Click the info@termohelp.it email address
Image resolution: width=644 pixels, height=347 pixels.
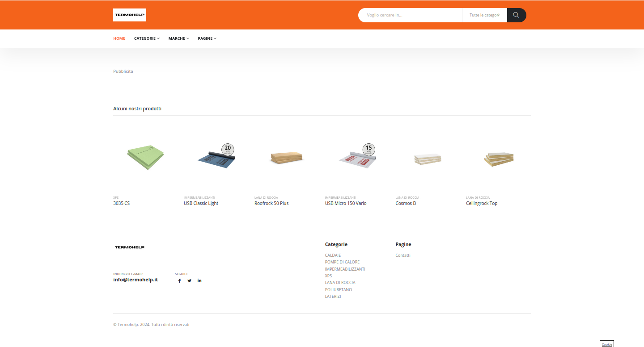136,280
